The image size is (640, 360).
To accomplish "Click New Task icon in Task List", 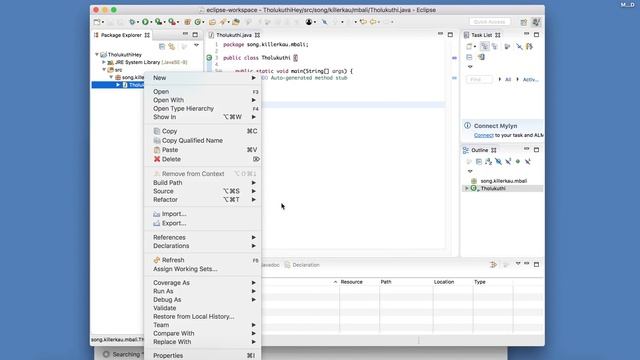I will click(x=469, y=47).
